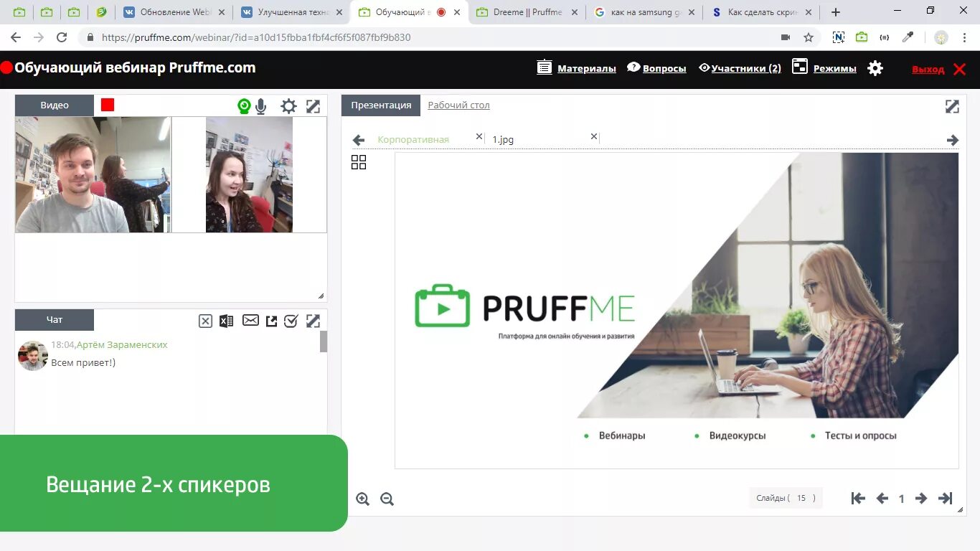The height and width of the screenshot is (551, 980).
Task: Click the Чат panel header
Action: coord(55,320)
